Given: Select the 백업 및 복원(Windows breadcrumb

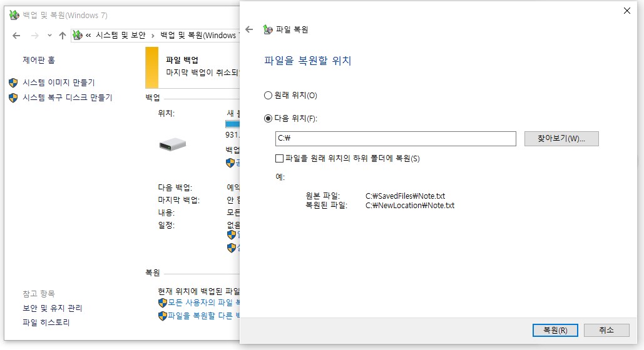Looking at the screenshot, I should 199,36.
